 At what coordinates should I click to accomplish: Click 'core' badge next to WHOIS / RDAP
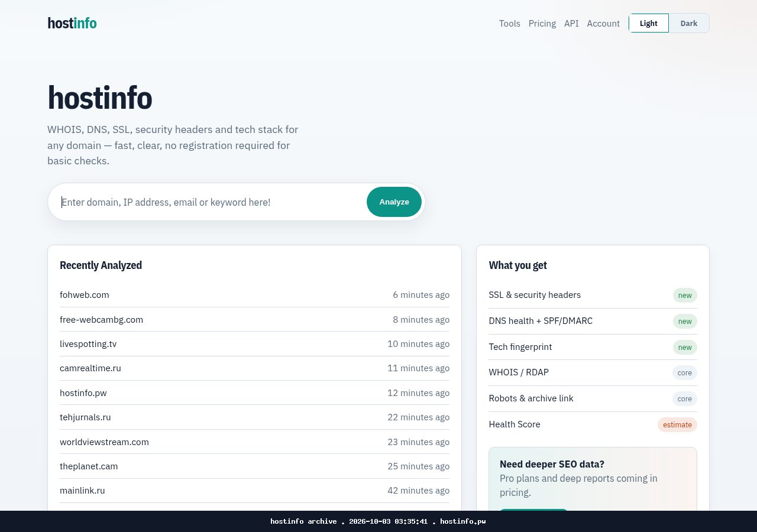click(685, 372)
